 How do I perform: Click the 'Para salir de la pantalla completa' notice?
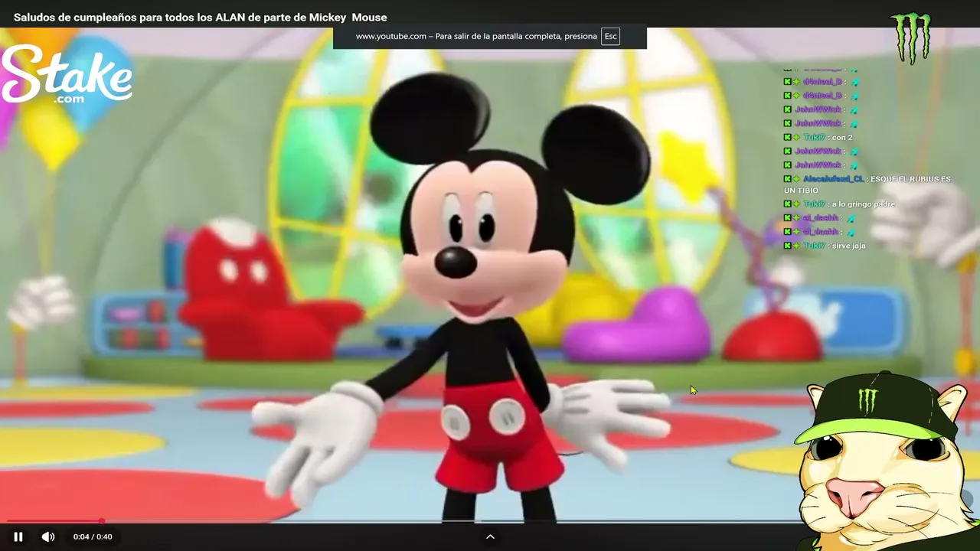489,37
